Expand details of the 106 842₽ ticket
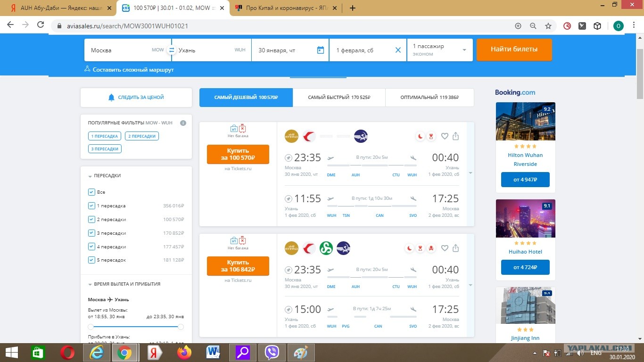Screen dimensions: 644x362 (470, 285)
